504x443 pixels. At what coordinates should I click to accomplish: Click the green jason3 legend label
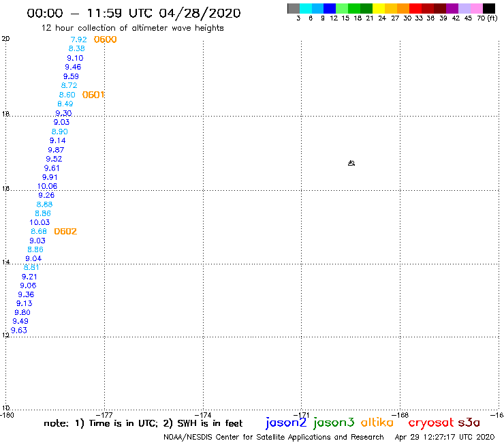point(334,423)
